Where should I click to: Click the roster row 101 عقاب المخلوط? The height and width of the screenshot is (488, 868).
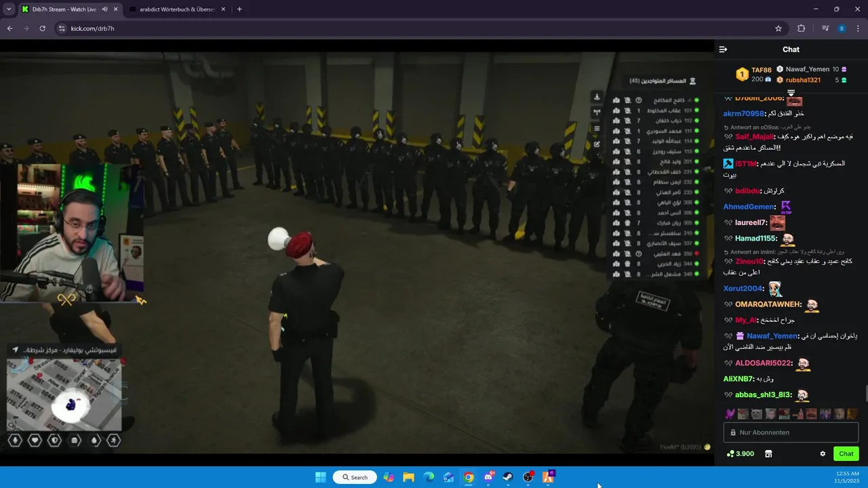pyautogui.click(x=655, y=110)
